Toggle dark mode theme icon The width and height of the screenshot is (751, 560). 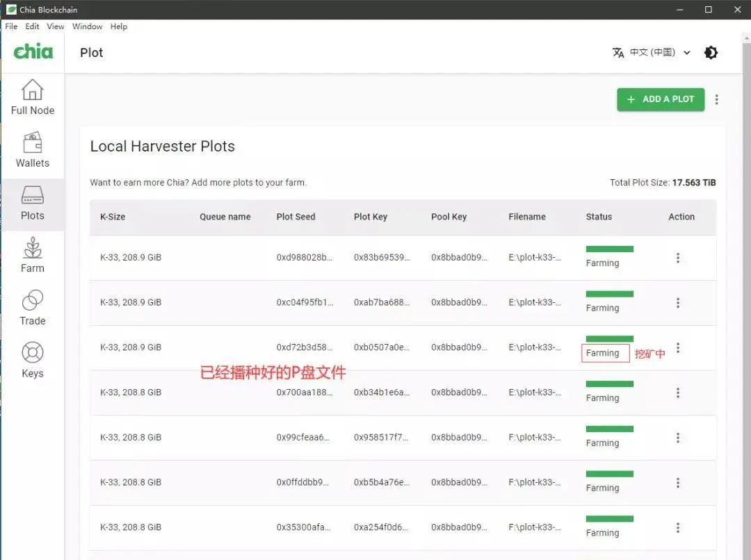click(x=711, y=53)
